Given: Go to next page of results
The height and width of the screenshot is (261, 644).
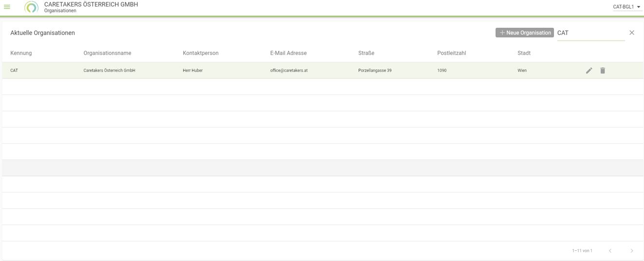Looking at the screenshot, I should pos(632,251).
